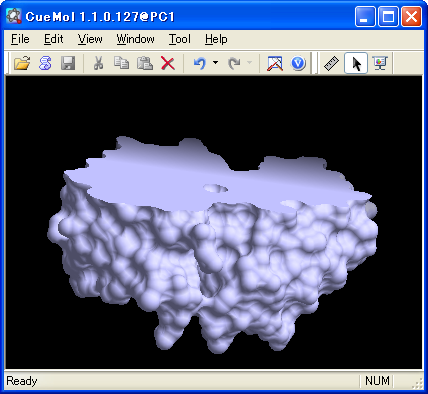This screenshot has width=428, height=394.
Task: Open the script icon in toolbar
Action: tap(45, 63)
